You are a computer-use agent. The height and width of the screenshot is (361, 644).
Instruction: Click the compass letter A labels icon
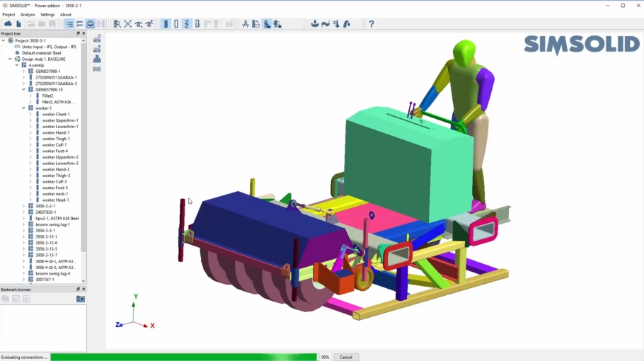245,24
